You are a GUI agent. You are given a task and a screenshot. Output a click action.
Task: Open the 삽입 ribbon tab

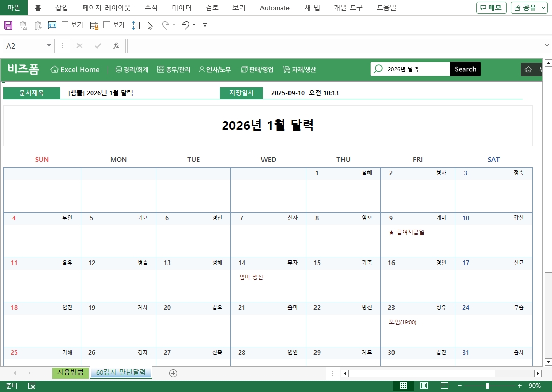point(62,8)
